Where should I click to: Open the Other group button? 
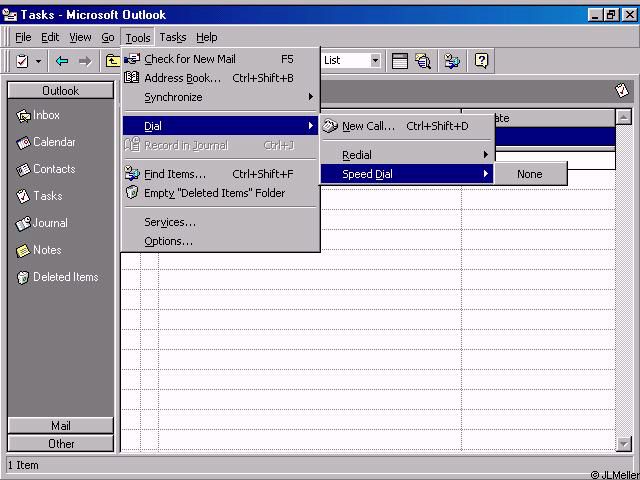(x=61, y=443)
